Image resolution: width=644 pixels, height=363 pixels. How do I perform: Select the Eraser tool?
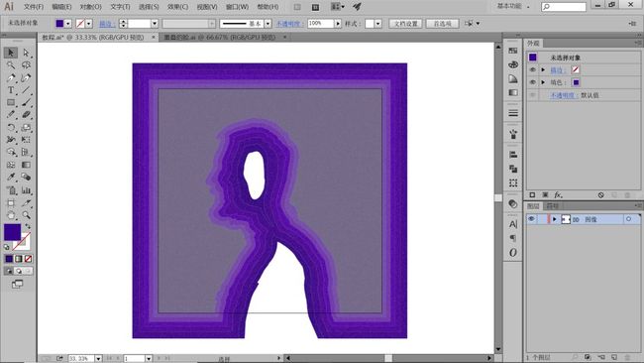click(27, 115)
